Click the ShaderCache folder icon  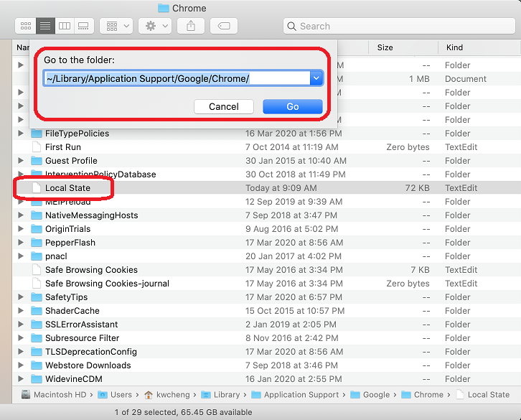tap(36, 311)
